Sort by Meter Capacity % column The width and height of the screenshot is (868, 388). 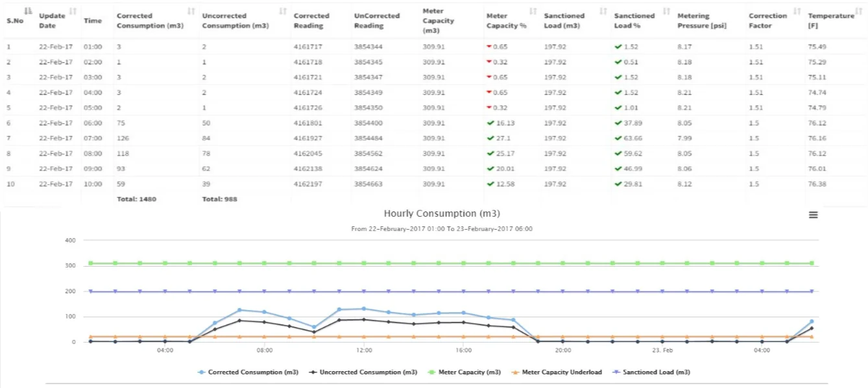pyautogui.click(x=533, y=12)
